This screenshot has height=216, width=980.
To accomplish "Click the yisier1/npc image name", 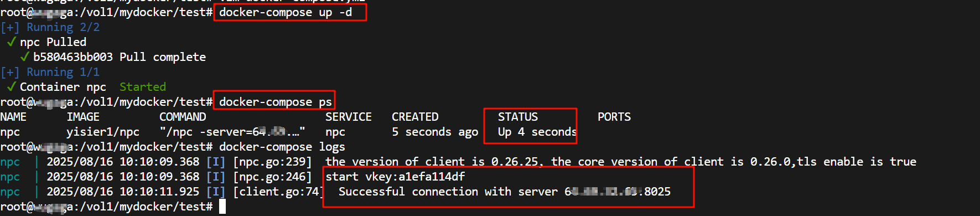I will coord(103,132).
